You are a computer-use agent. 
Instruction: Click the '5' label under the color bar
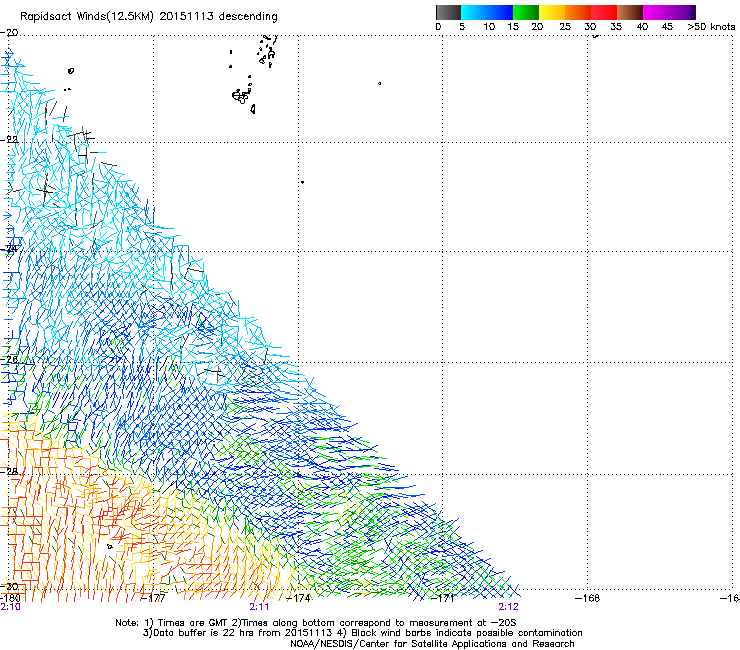[462, 27]
